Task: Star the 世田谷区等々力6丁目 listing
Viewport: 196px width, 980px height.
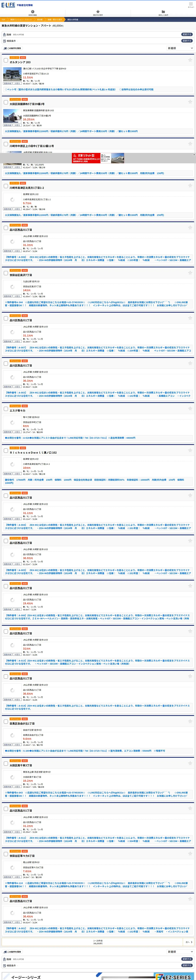Action: coord(190,854)
